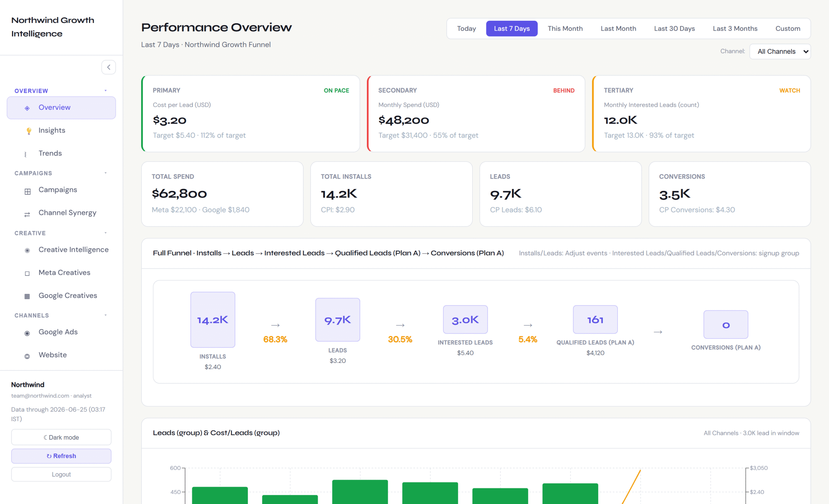
Task: Open Creative Intelligence page
Action: (x=61, y=250)
